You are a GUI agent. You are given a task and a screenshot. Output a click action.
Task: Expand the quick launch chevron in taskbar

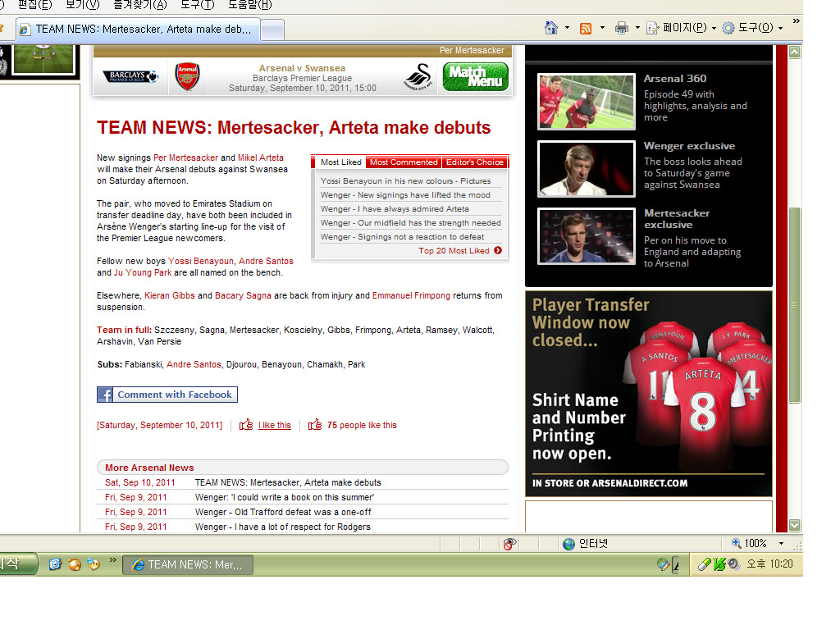click(x=113, y=559)
